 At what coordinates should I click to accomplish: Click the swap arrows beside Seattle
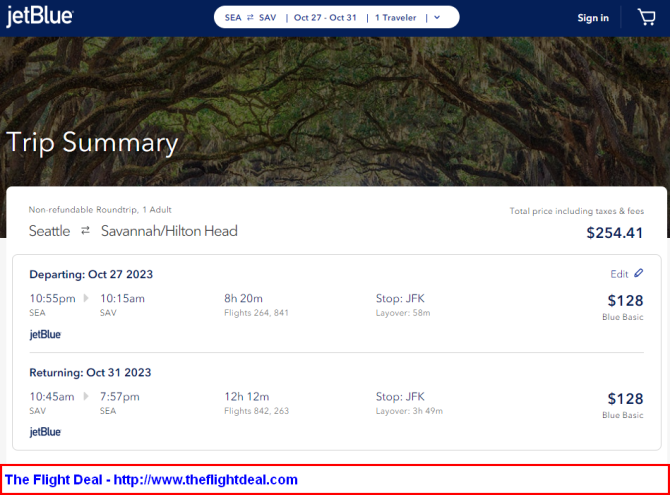tap(85, 231)
